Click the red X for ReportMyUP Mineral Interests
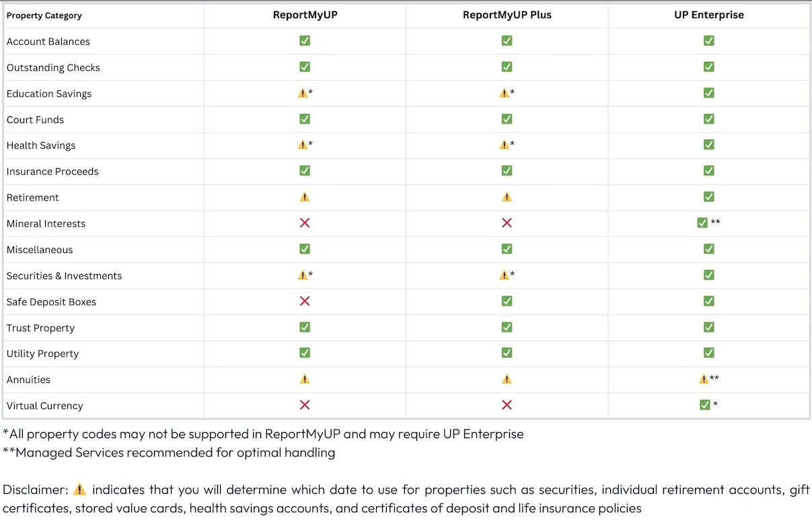Screen dimensions: 812x527 (x=305, y=223)
